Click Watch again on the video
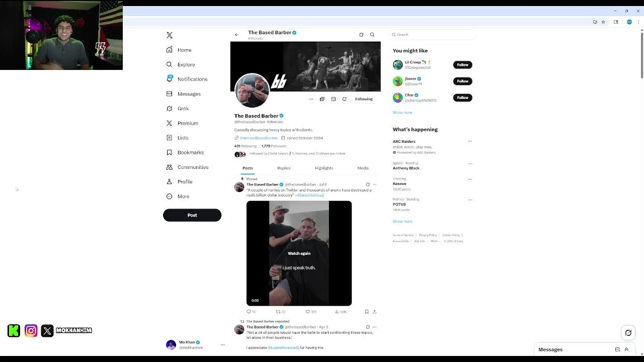 [x=299, y=253]
